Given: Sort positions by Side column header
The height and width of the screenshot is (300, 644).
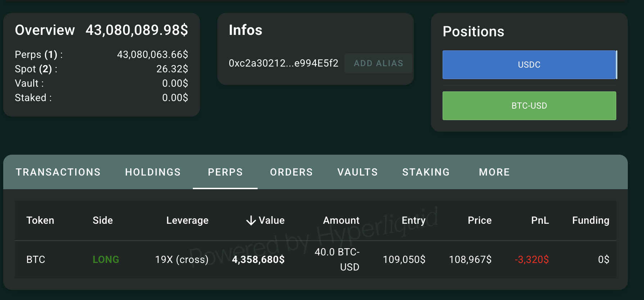Looking at the screenshot, I should coord(103,220).
